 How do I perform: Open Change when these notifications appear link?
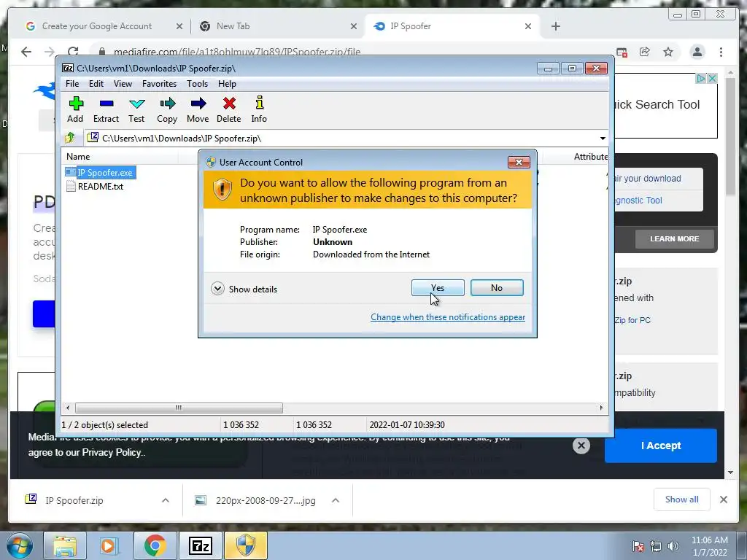click(448, 317)
